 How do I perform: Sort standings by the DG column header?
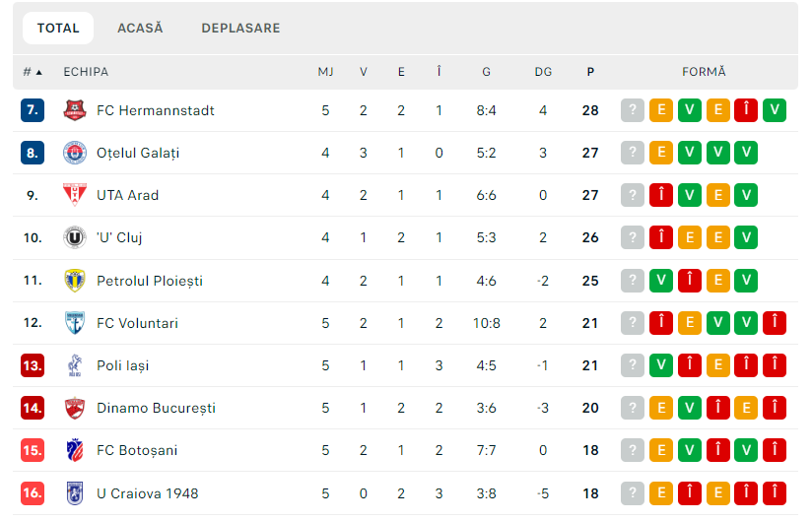point(543,72)
